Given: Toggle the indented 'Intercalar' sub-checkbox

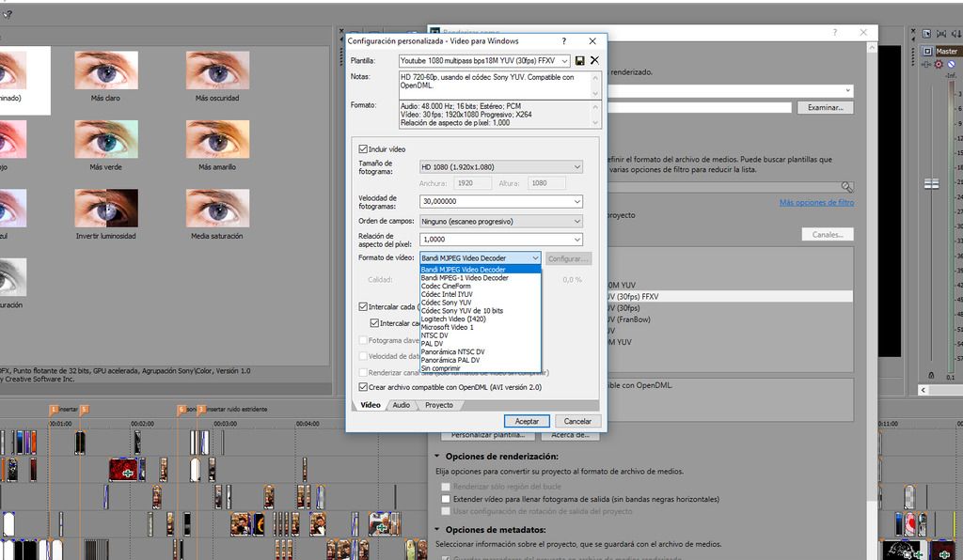Looking at the screenshot, I should pos(374,322).
